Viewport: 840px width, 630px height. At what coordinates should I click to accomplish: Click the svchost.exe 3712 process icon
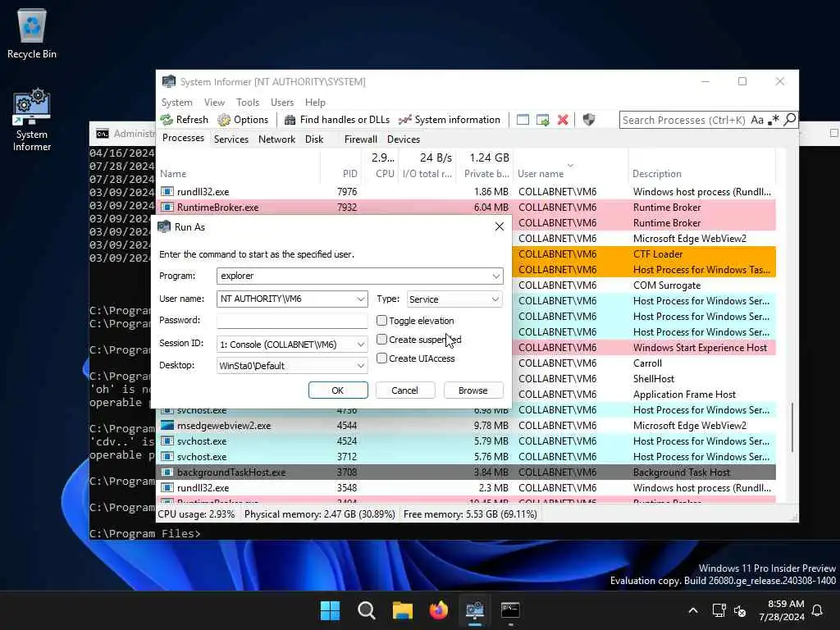167,456
